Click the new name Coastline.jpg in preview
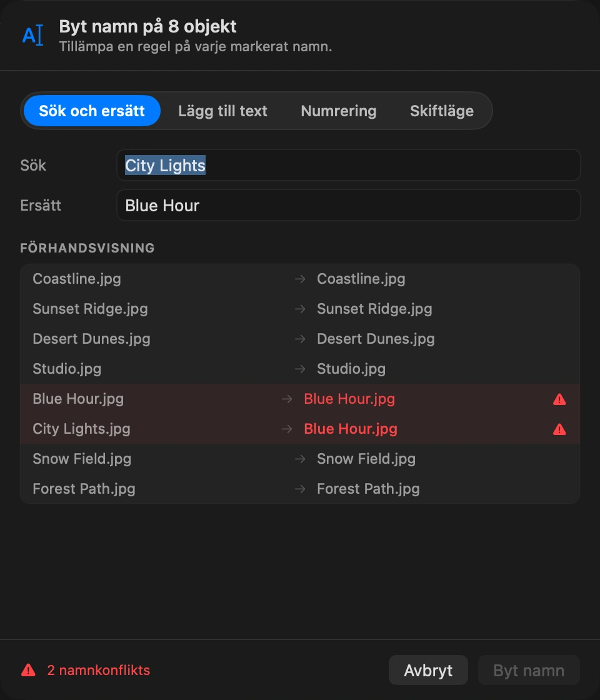The width and height of the screenshot is (600, 700). click(361, 279)
